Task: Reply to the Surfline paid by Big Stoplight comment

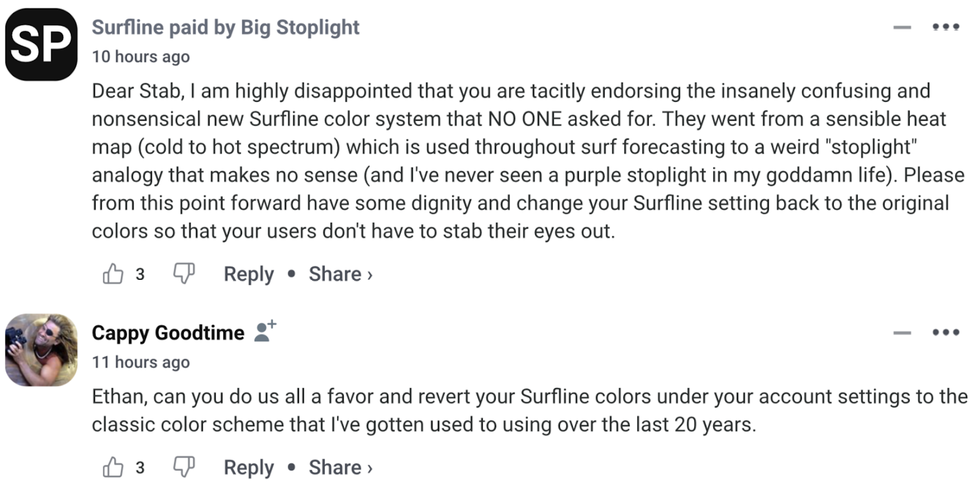Action: (x=248, y=274)
